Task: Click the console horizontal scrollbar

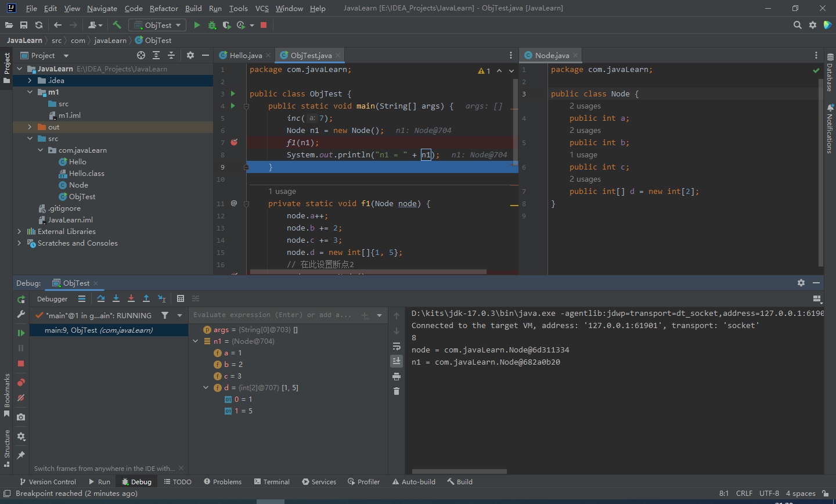Action: click(x=459, y=471)
